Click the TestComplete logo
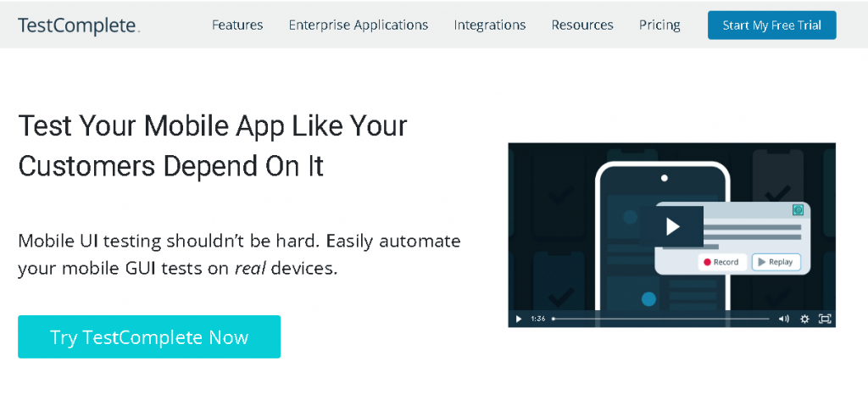The height and width of the screenshot is (400, 868). tap(79, 25)
